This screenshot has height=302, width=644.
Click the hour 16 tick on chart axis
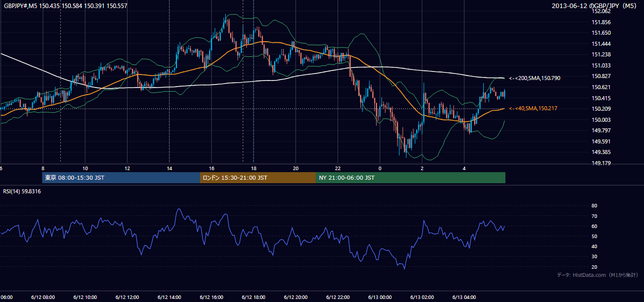[212, 169]
